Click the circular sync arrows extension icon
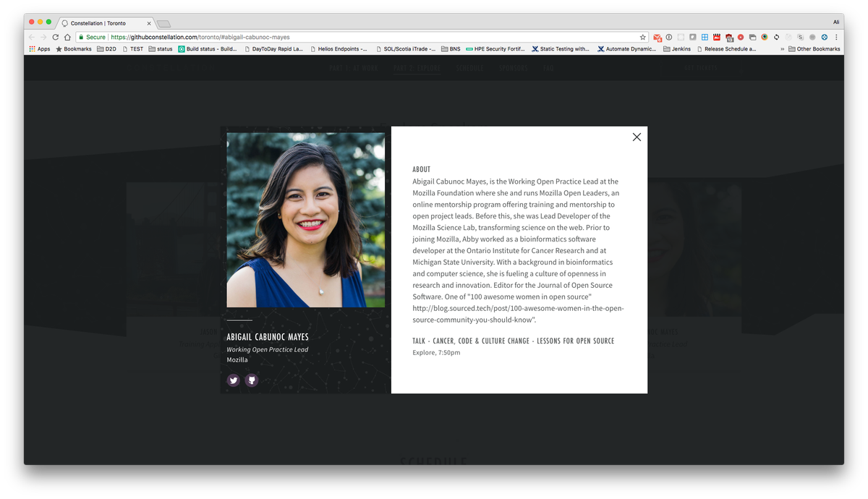Image resolution: width=868 pixels, height=499 pixels. [776, 37]
